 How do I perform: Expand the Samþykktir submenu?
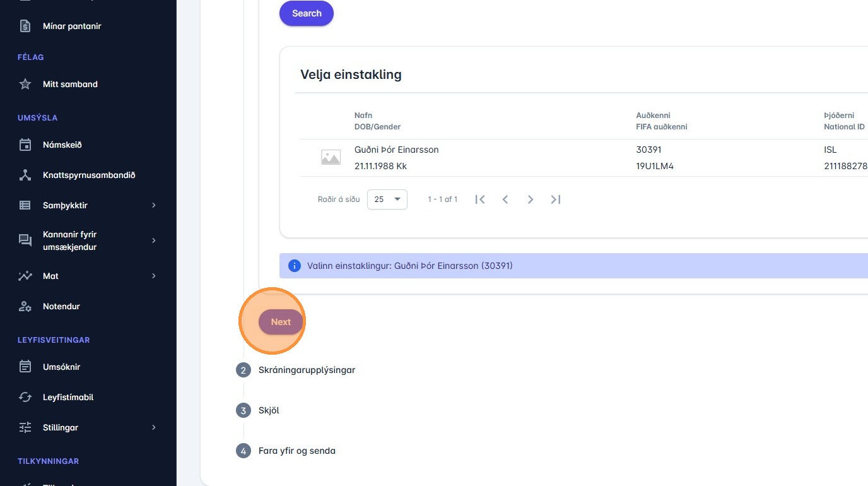[x=153, y=205]
